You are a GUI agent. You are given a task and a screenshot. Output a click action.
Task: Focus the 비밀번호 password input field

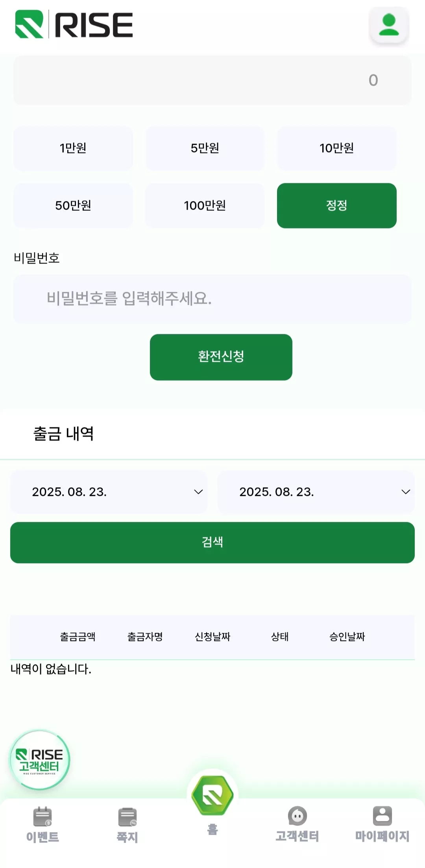point(213,299)
